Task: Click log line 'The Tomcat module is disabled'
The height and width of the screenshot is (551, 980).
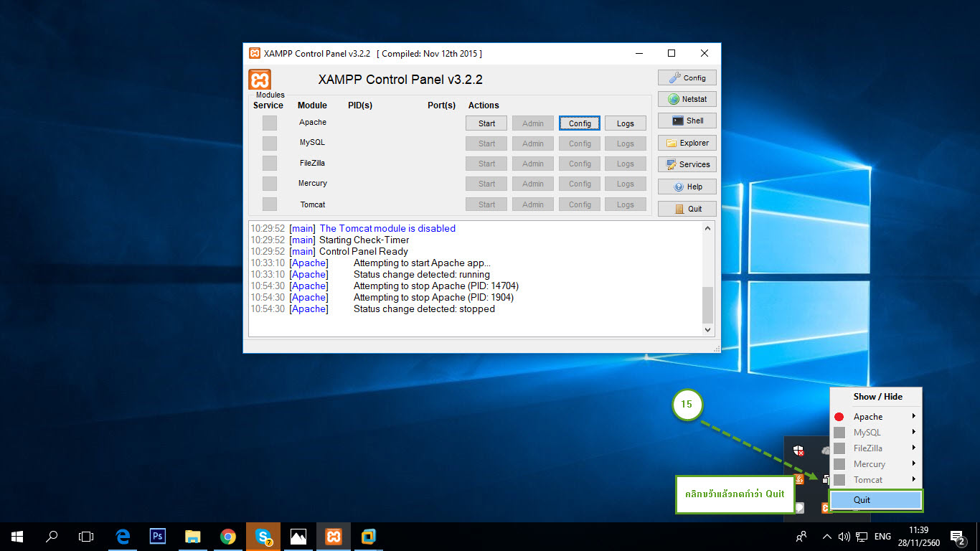Action: pos(387,228)
